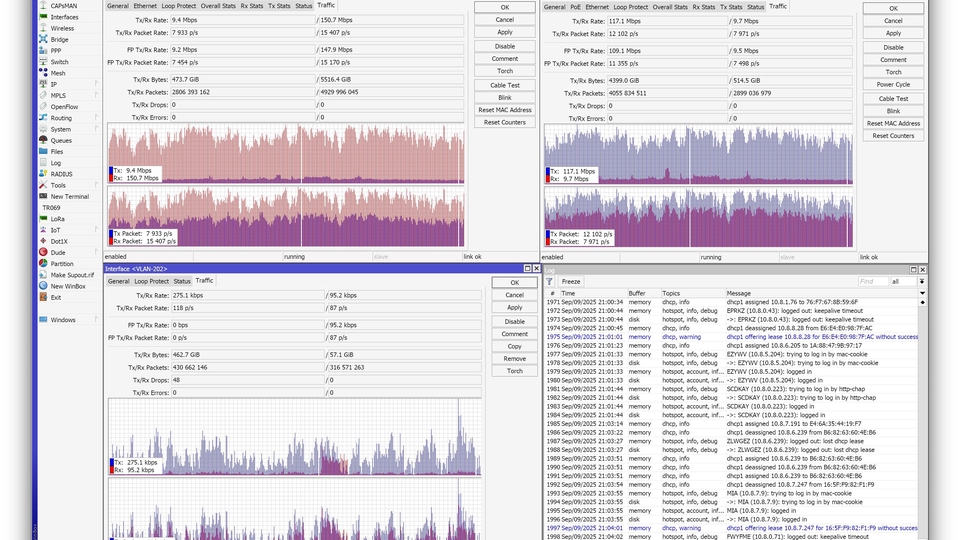Open Files in the sidebar
This screenshot has width=960, height=540.
tap(57, 151)
